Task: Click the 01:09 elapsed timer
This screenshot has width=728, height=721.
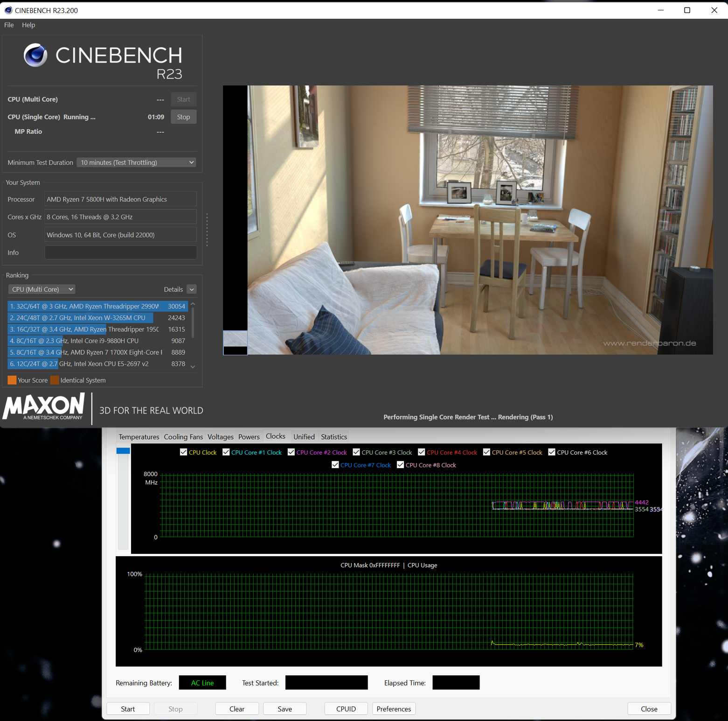Action: coord(156,117)
